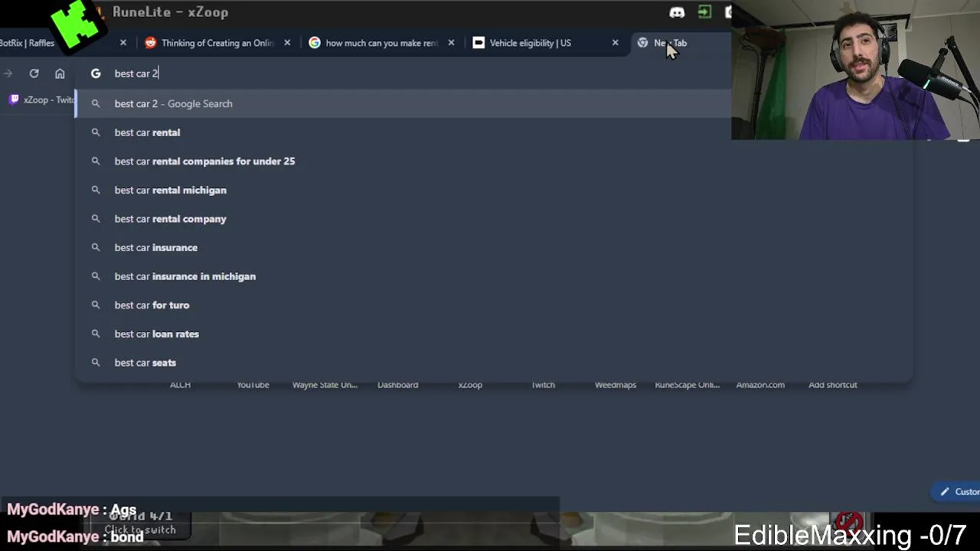Open the RuneScape Onli... shortcut
This screenshot has height=551, width=980.
[x=687, y=385]
